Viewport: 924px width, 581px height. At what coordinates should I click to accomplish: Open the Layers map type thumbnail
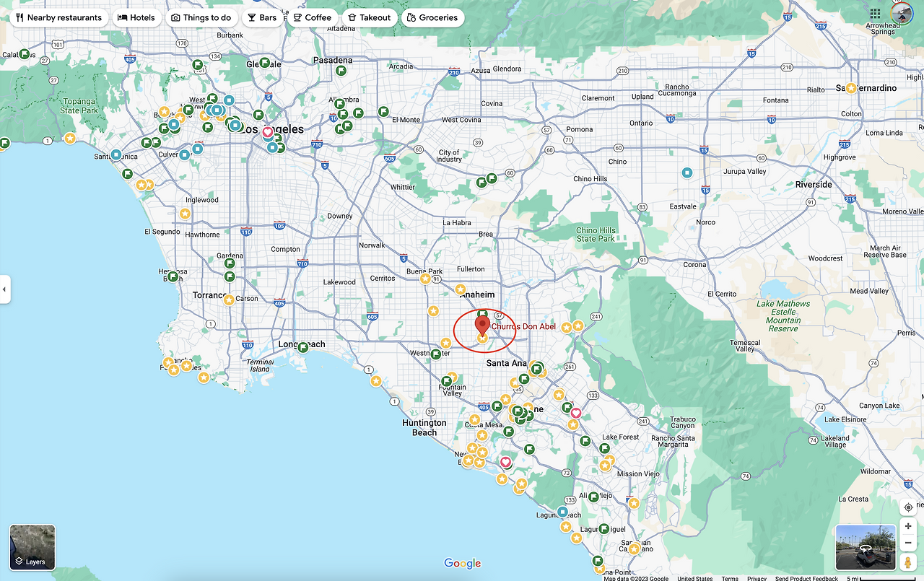(x=32, y=548)
